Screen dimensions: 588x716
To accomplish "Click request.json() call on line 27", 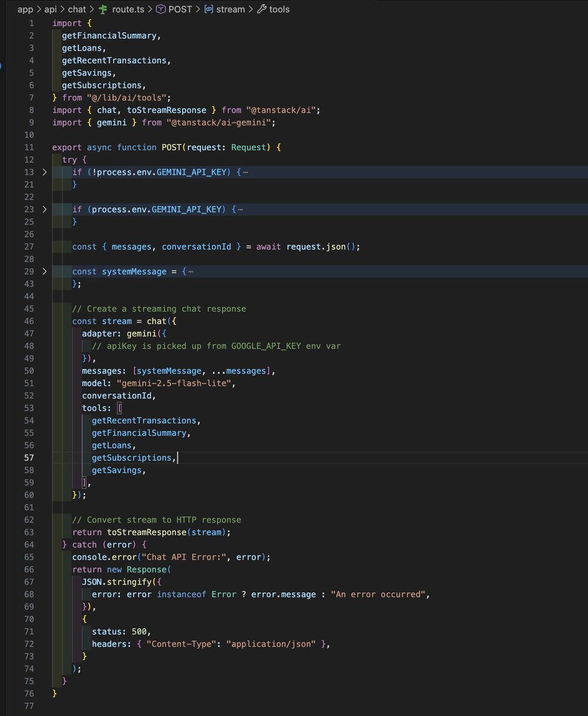I will 321,246.
